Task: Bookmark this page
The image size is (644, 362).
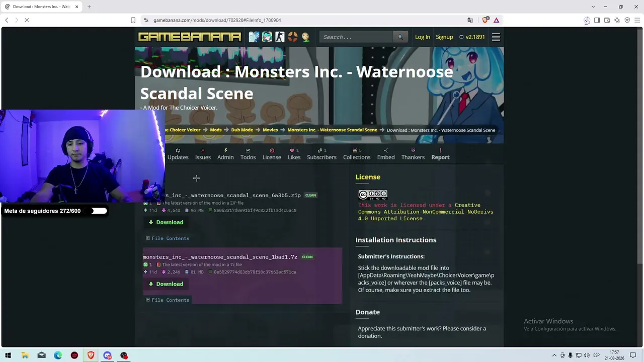Action: (133, 20)
